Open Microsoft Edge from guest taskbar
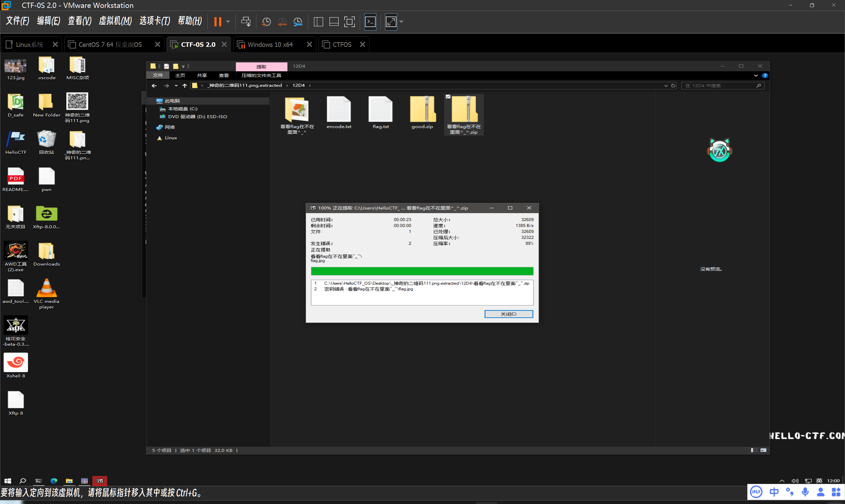 [x=54, y=481]
